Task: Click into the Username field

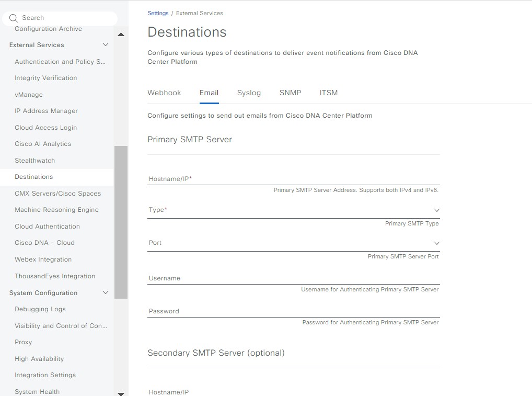Action: pos(293,278)
